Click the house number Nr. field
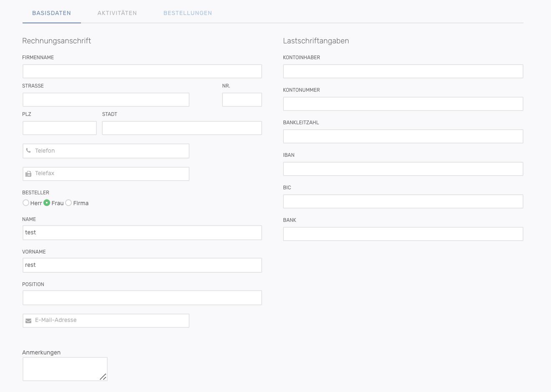 coord(242,100)
